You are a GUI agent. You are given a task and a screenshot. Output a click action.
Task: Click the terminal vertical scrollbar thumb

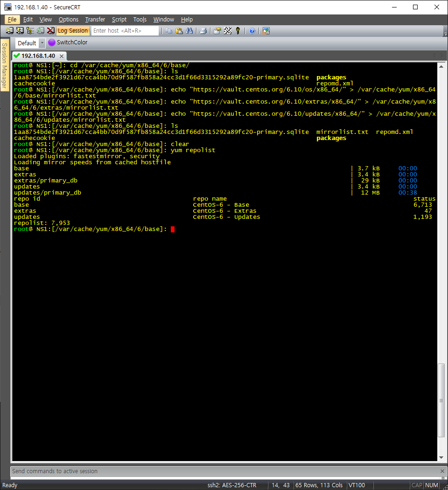click(441, 400)
